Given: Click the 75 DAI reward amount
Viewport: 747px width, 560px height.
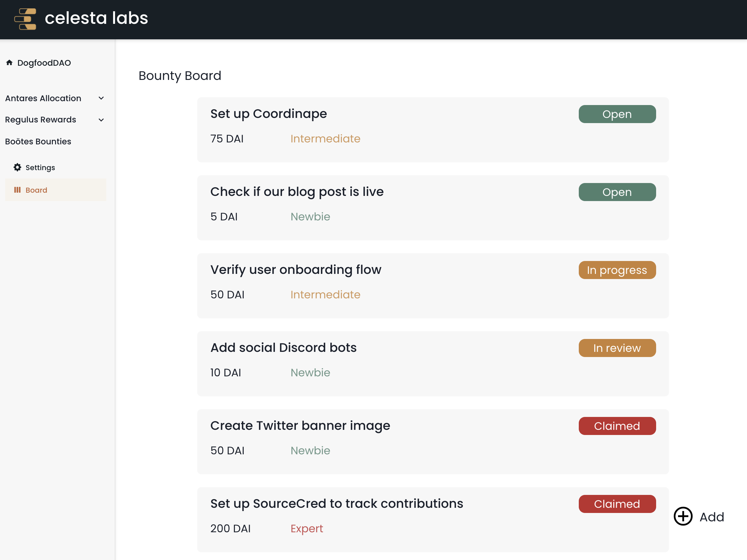Looking at the screenshot, I should (227, 139).
